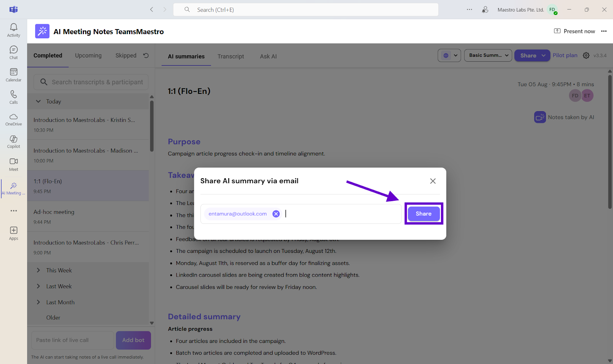Open the Transcript tab
The height and width of the screenshot is (364, 613).
coord(231,56)
